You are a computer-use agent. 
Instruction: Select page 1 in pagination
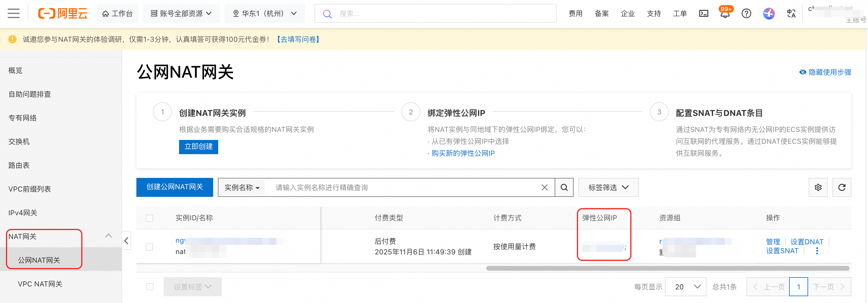coord(798,287)
